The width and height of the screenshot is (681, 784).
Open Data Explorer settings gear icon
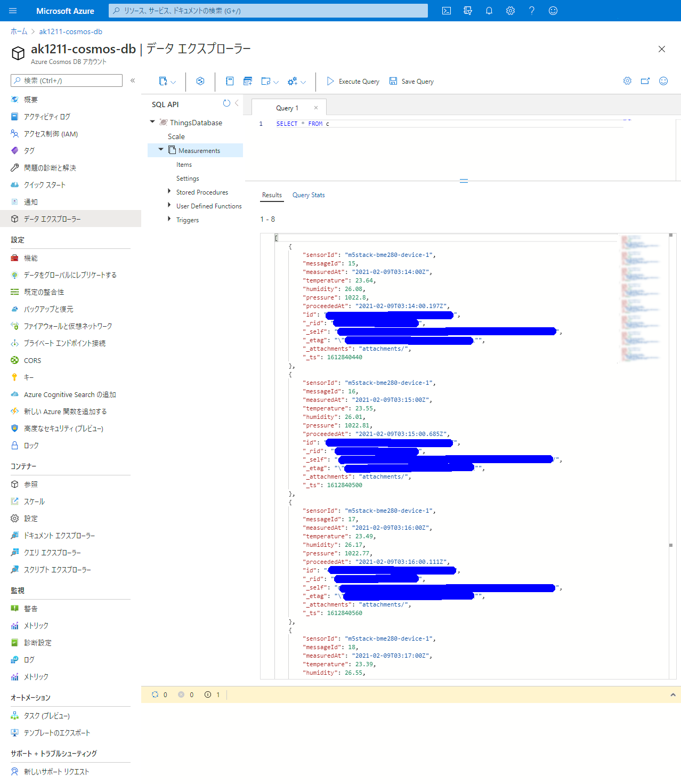click(x=627, y=81)
